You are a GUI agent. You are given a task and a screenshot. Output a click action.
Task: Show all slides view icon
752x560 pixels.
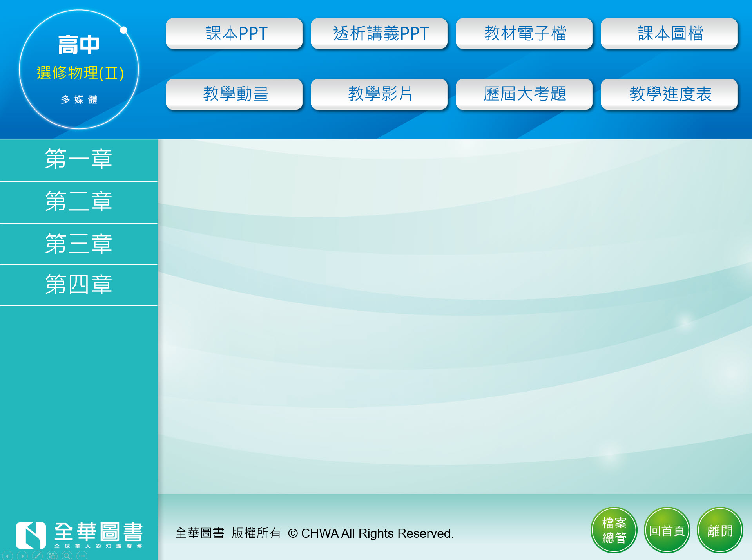pos(52,556)
